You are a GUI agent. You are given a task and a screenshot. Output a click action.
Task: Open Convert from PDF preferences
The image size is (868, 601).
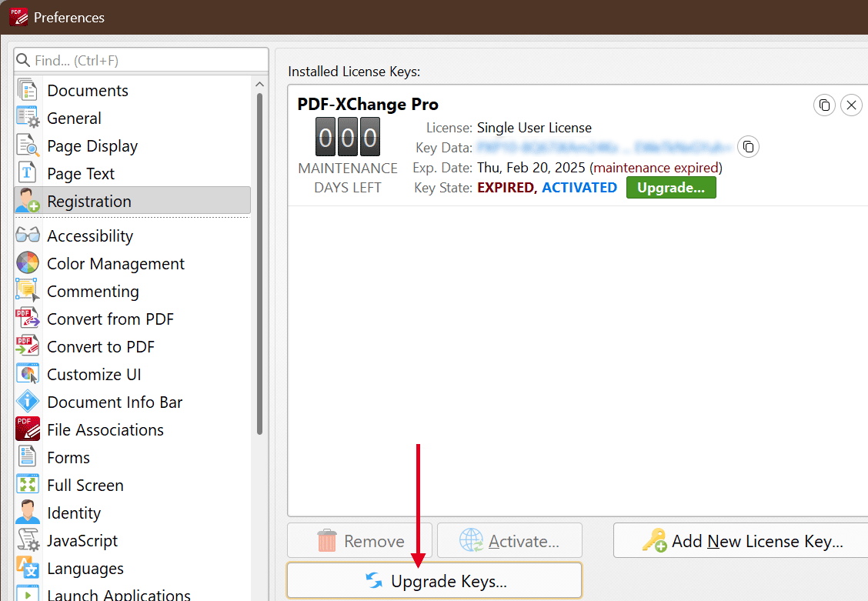click(132, 319)
